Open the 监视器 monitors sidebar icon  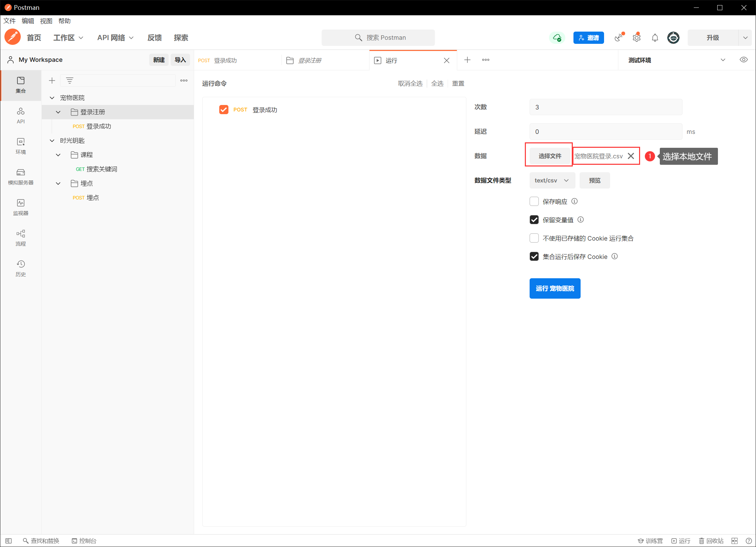click(21, 207)
